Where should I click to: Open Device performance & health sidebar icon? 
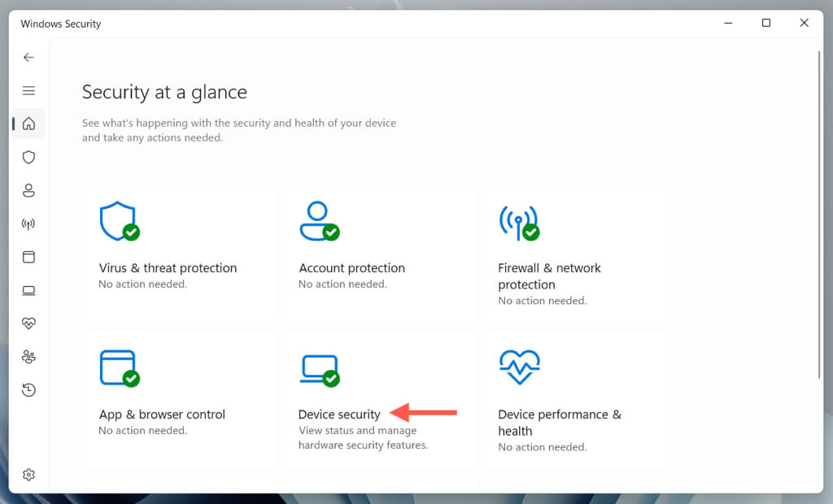click(x=28, y=324)
